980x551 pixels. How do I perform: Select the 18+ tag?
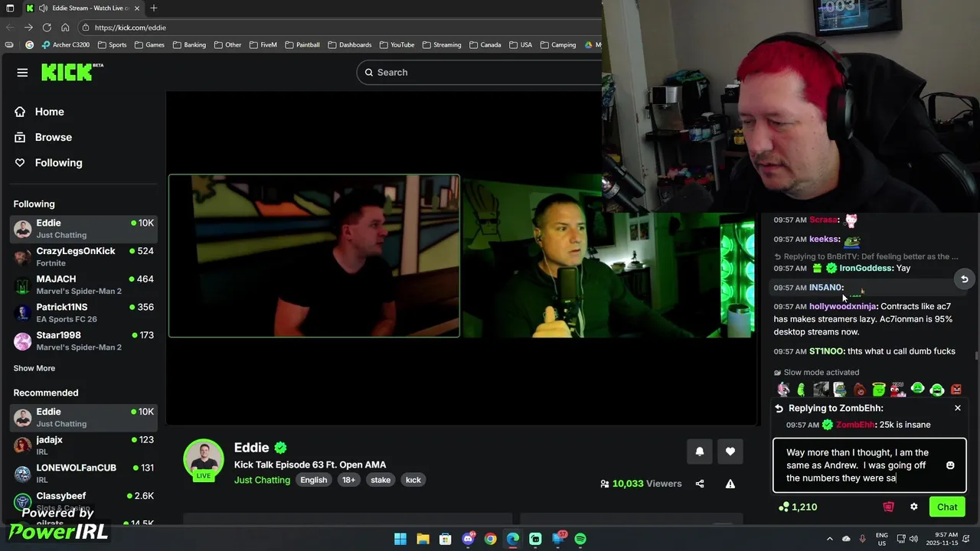click(348, 480)
